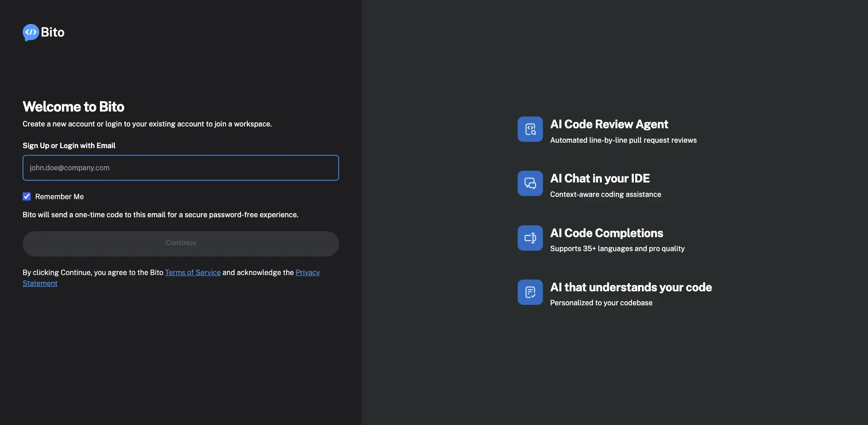Screen dimensions: 868x425
Task: Click the Continue button
Action: coord(181,244)
